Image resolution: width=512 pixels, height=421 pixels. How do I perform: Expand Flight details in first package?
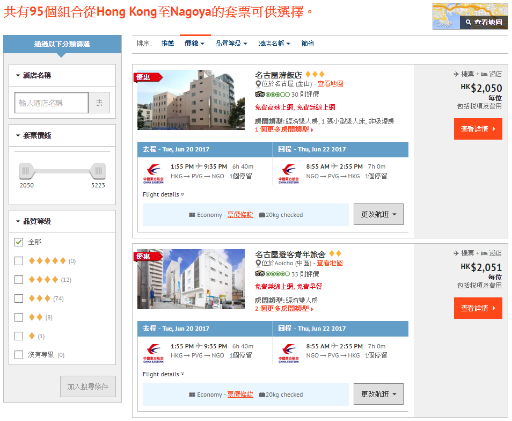[163, 194]
